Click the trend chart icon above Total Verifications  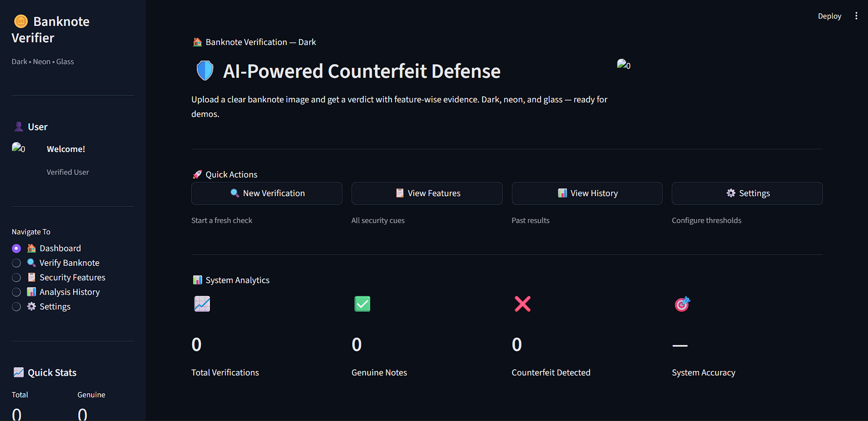pos(202,304)
